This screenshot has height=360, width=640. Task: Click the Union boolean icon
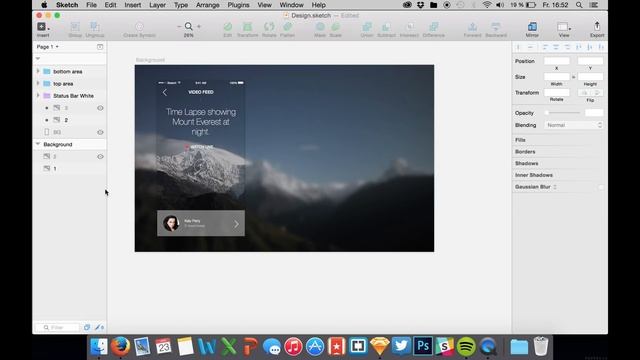tap(367, 27)
